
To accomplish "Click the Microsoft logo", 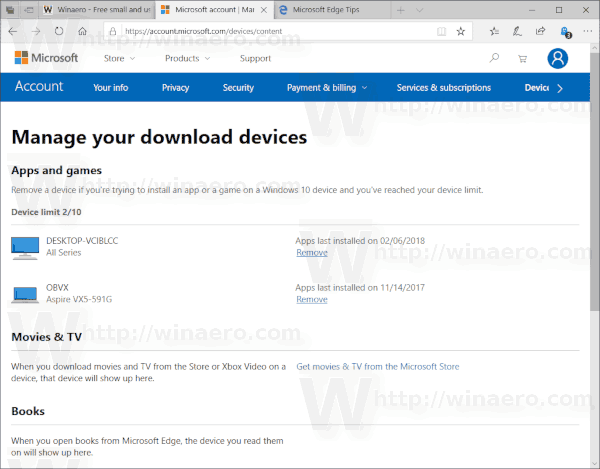I will tap(46, 58).
